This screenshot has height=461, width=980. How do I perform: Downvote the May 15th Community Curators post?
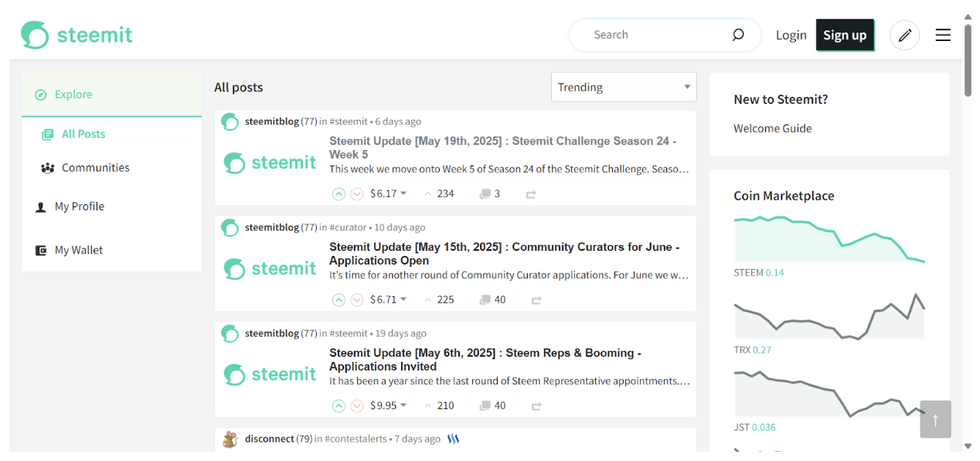(x=357, y=300)
